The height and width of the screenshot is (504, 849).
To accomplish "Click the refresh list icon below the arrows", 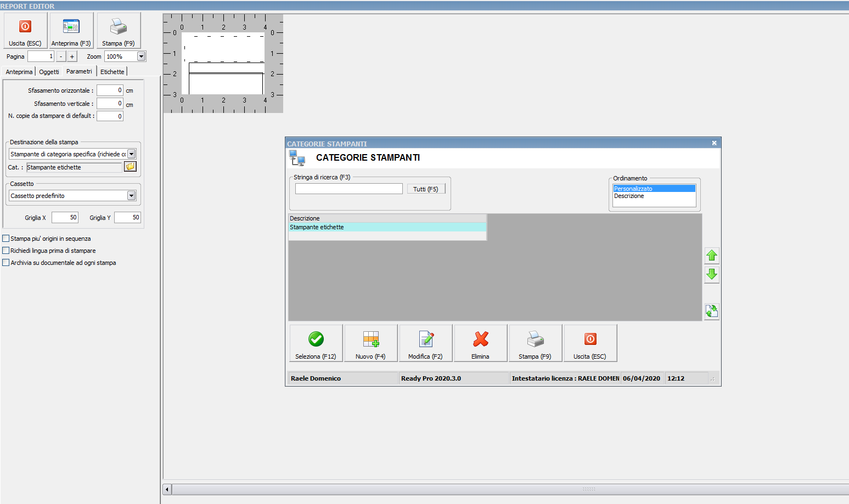I will (712, 312).
